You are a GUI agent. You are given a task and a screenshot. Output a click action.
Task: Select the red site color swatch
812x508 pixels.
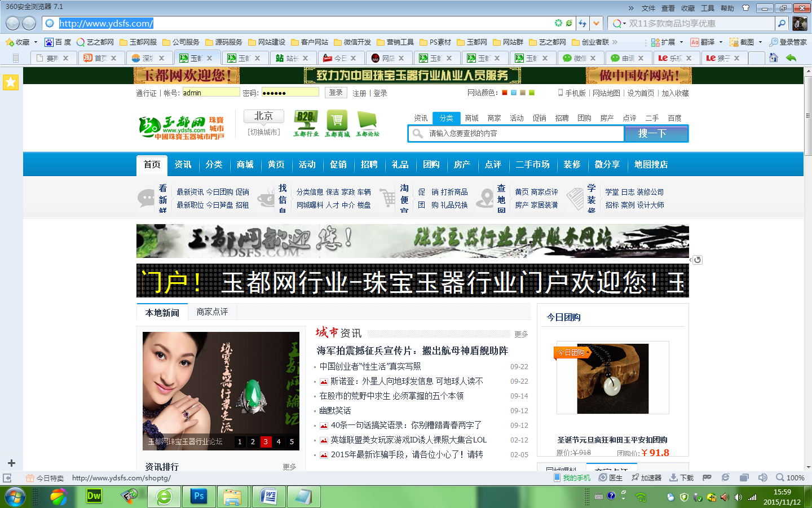(505, 93)
